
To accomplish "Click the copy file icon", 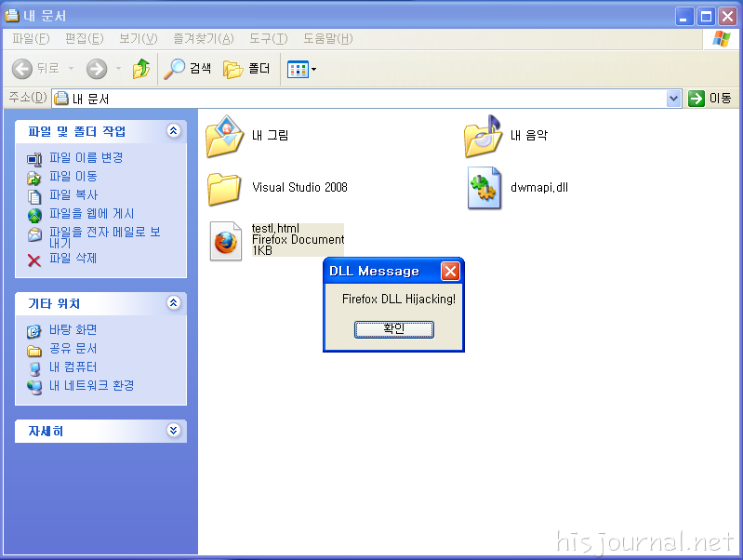I will [34, 196].
